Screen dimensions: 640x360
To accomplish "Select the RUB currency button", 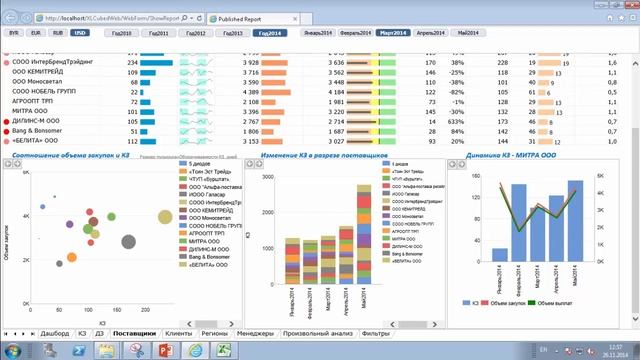I will (x=58, y=33).
